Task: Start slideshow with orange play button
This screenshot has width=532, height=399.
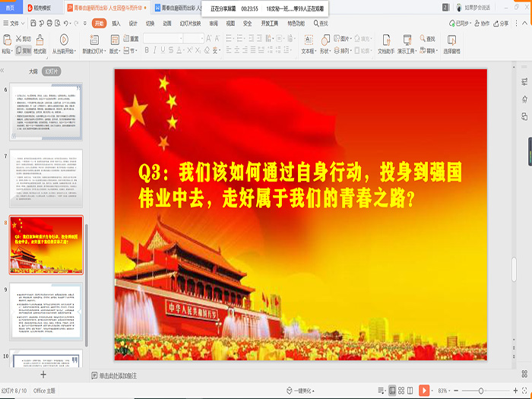Action: point(424,390)
